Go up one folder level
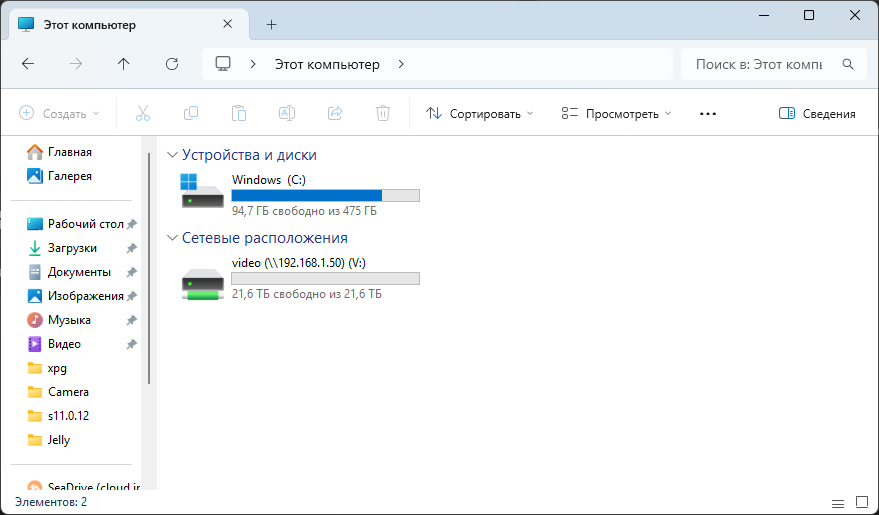The height and width of the screenshot is (515, 879). (x=124, y=64)
